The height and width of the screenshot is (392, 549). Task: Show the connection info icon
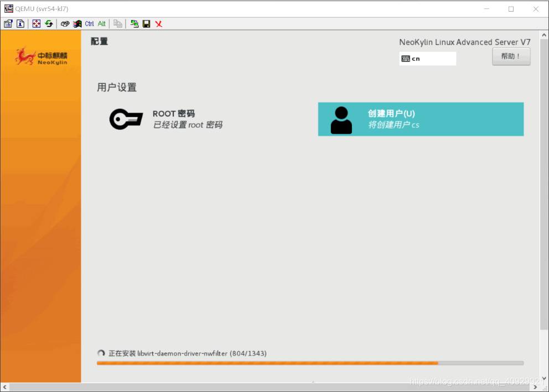20,24
